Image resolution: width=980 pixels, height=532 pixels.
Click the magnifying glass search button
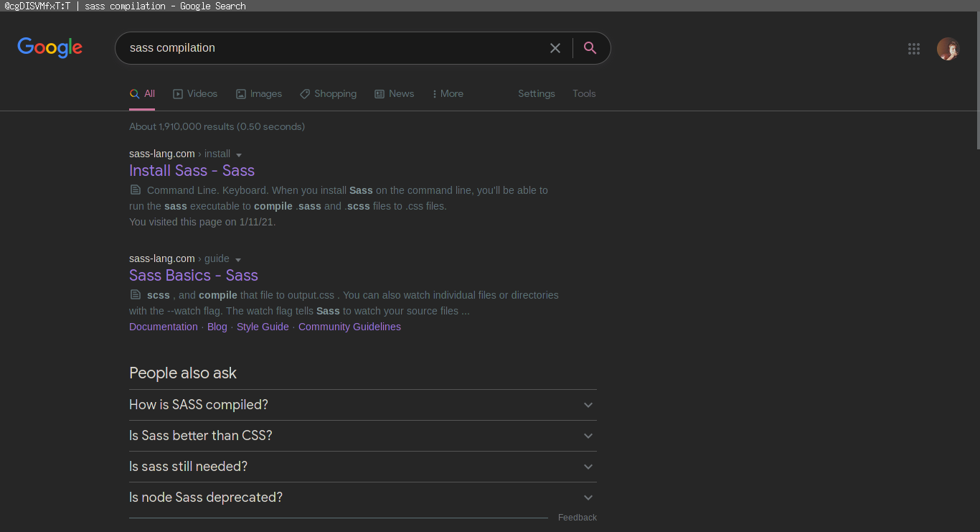pyautogui.click(x=590, y=48)
